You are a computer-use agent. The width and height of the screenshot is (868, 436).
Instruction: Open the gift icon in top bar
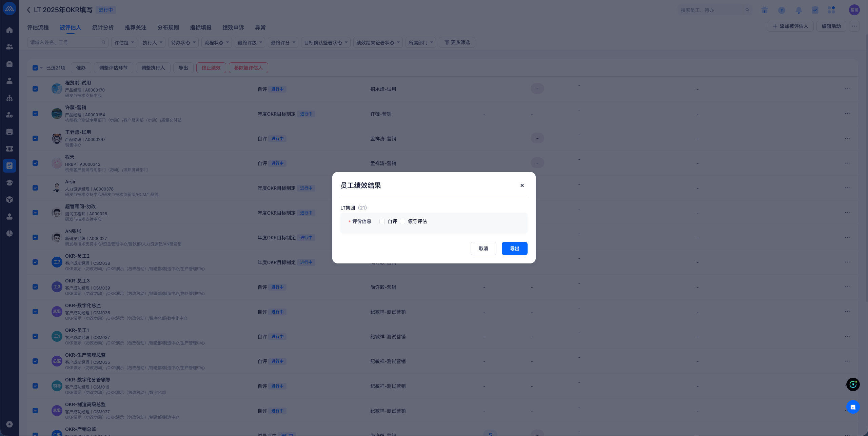coord(764,10)
